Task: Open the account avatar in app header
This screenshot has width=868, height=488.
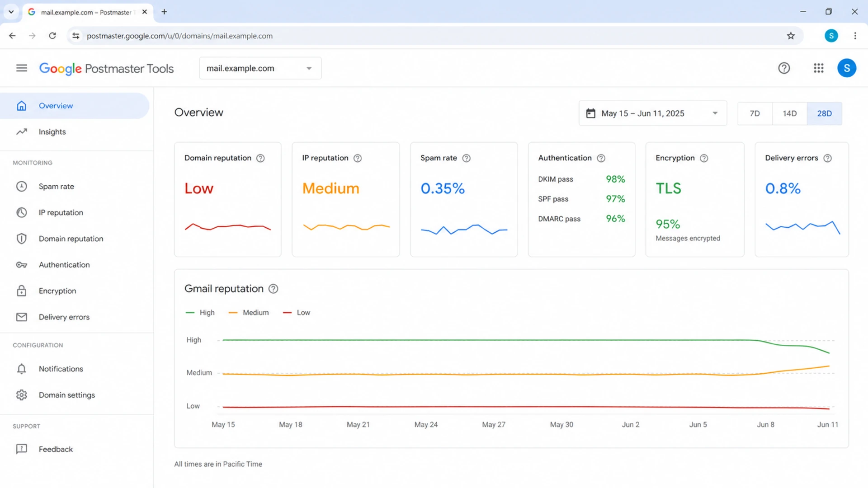Action: click(x=846, y=68)
